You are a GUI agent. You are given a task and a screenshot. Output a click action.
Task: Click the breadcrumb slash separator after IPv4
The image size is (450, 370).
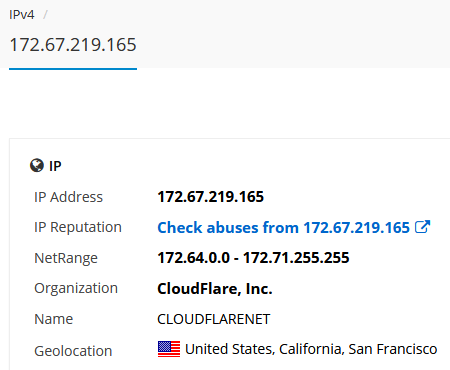tap(45, 15)
